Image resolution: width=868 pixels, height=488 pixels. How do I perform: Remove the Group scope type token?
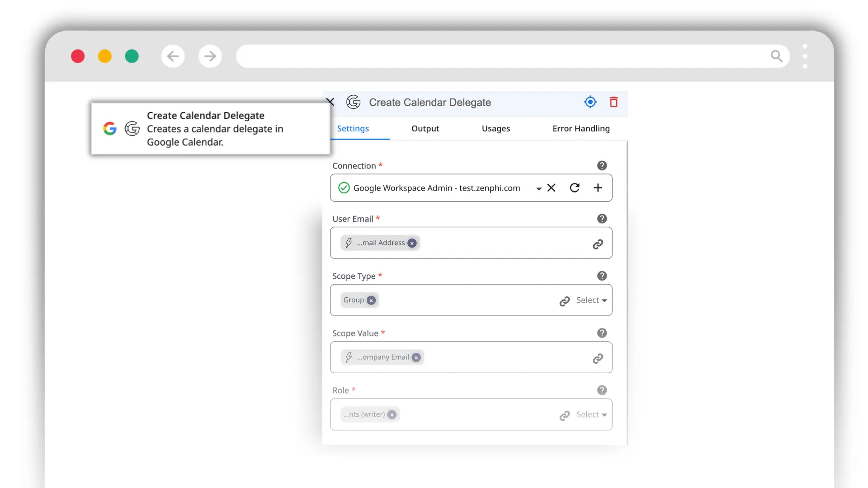[x=371, y=300]
